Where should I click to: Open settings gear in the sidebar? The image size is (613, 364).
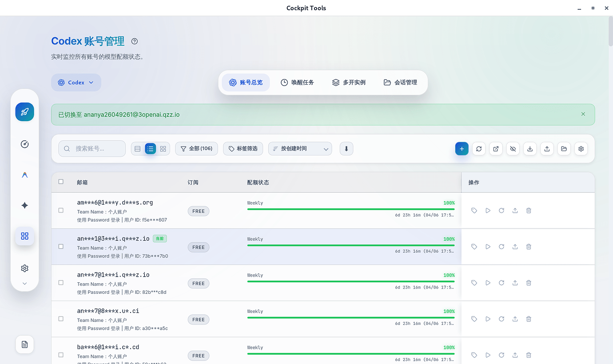click(24, 268)
